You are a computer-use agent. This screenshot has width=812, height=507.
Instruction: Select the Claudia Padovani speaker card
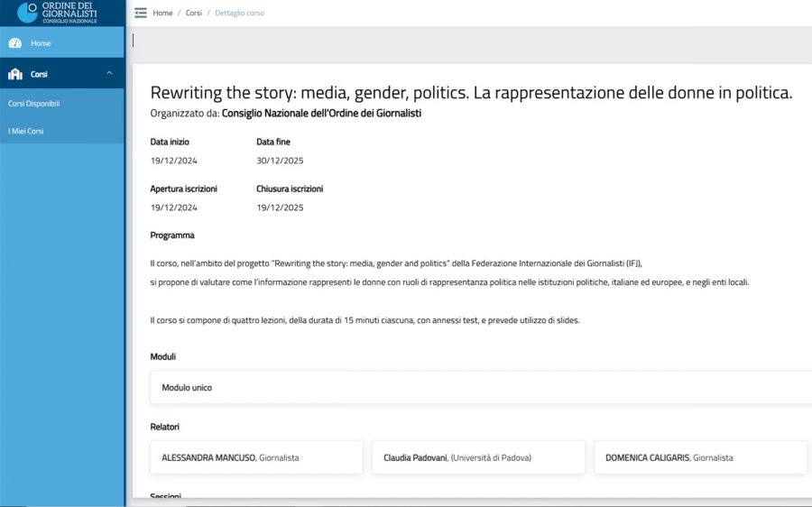478,457
